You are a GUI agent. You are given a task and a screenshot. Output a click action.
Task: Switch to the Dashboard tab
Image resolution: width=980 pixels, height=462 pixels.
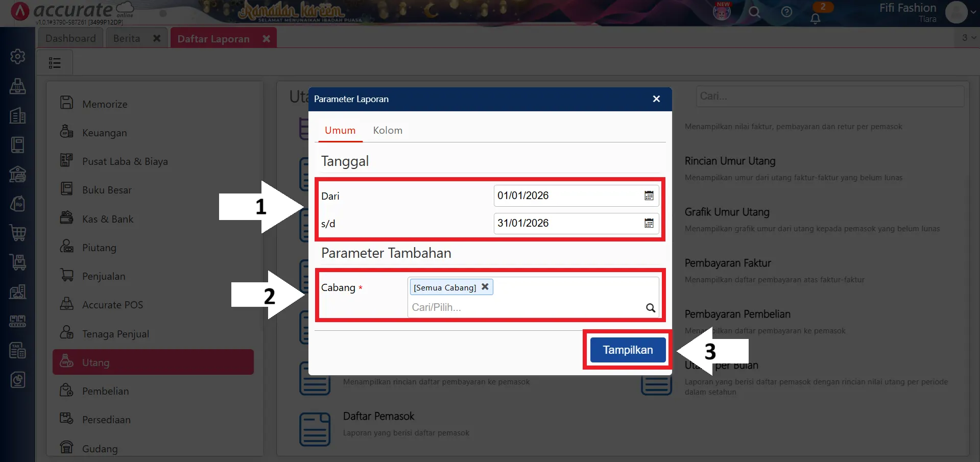(70, 38)
